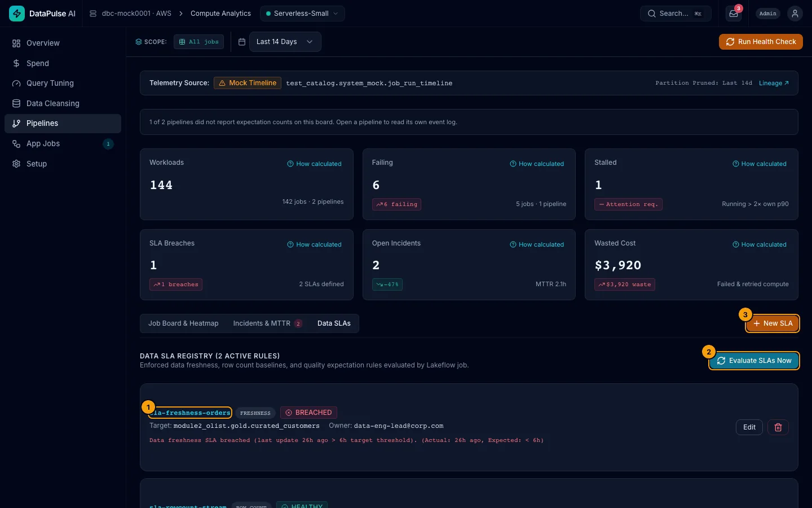Click the calendar icon beside date range

pos(242,42)
